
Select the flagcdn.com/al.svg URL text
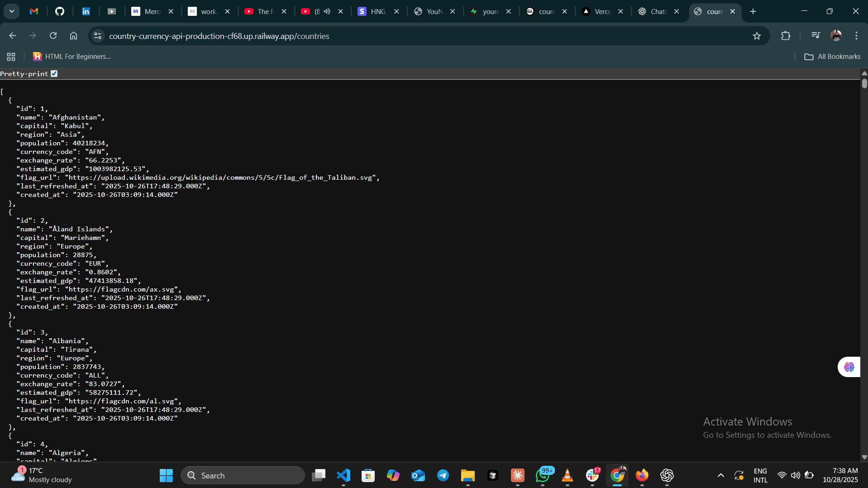tap(121, 401)
